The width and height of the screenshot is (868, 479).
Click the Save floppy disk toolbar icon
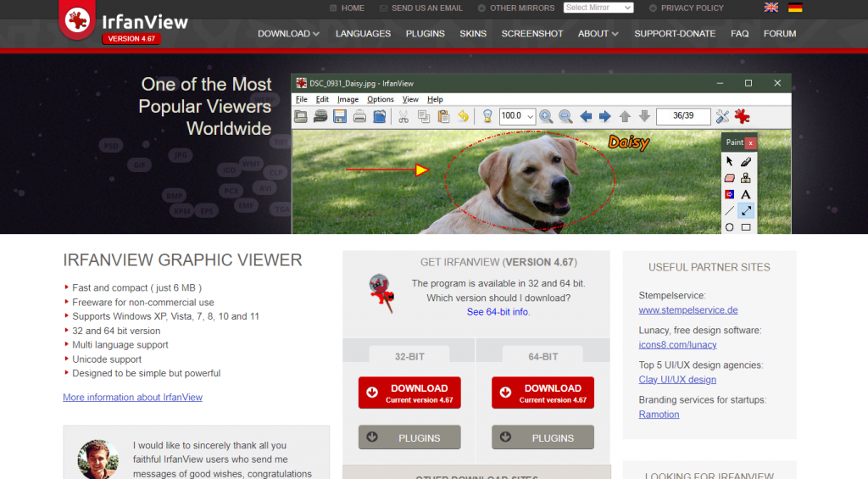340,116
